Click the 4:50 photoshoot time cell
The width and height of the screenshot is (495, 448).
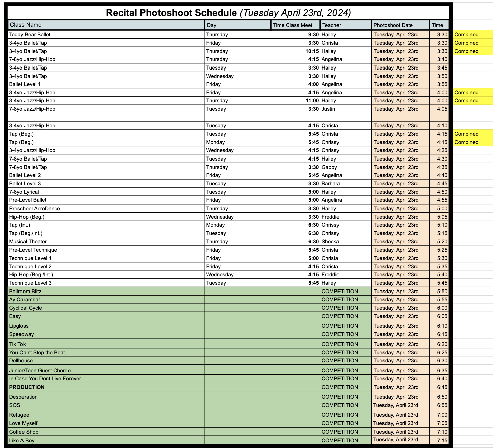[x=439, y=192]
